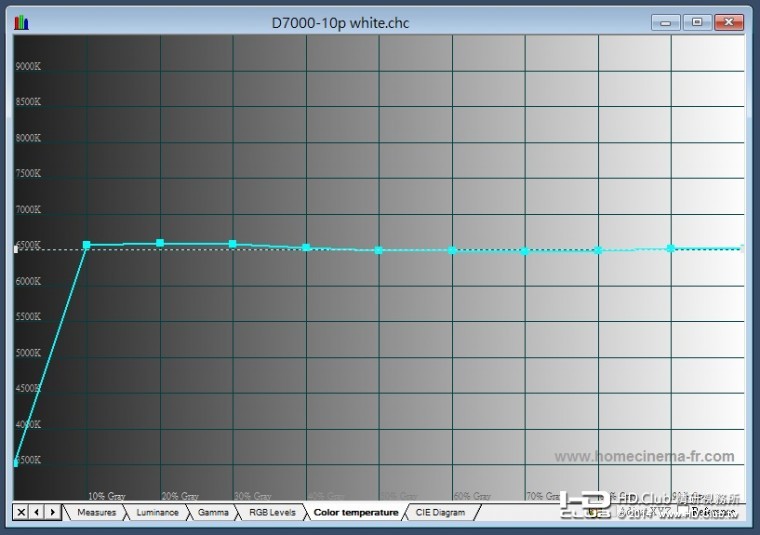Switch to the Gamma tab
Image resolution: width=760 pixels, height=535 pixels.
(x=213, y=512)
